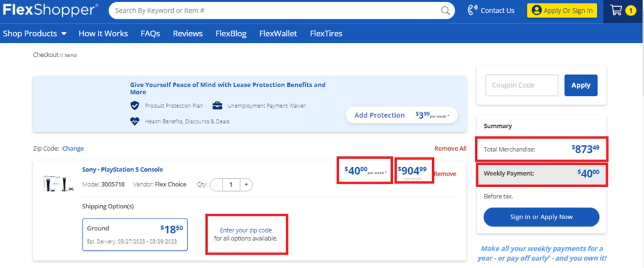Remove the PlayStation 5 item
This screenshot has height=268, width=644.
point(445,174)
